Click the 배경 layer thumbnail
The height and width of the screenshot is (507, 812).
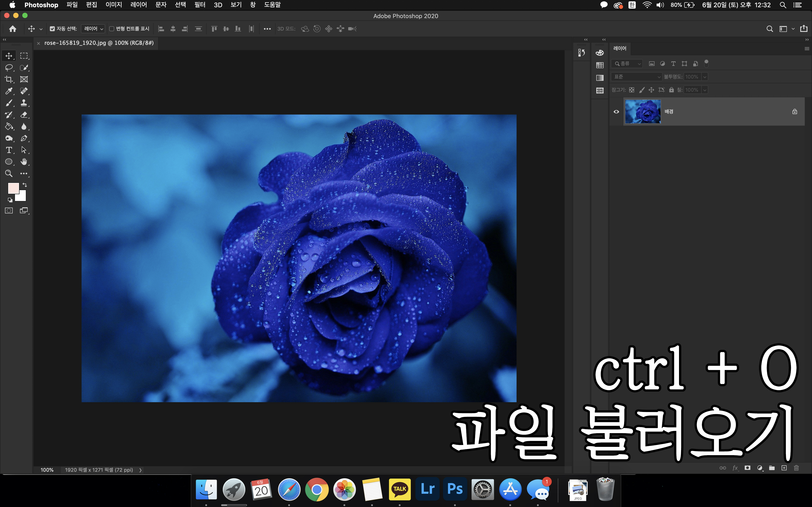pyautogui.click(x=643, y=112)
